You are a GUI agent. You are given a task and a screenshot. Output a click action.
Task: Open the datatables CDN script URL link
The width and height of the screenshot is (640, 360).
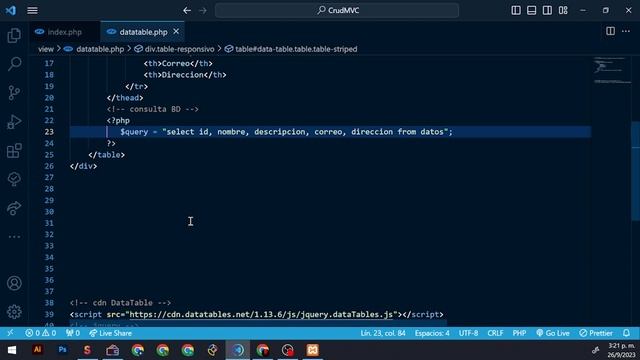[x=261, y=314]
